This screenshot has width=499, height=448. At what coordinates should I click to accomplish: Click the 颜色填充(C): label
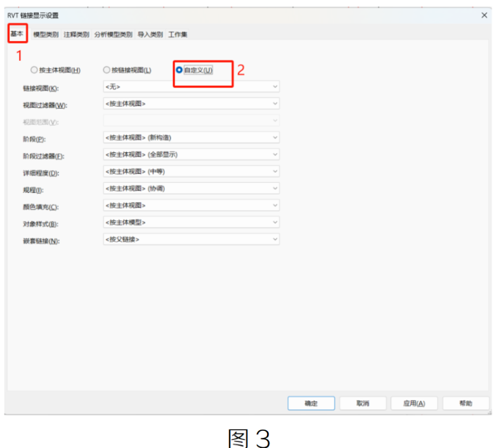tap(41, 207)
